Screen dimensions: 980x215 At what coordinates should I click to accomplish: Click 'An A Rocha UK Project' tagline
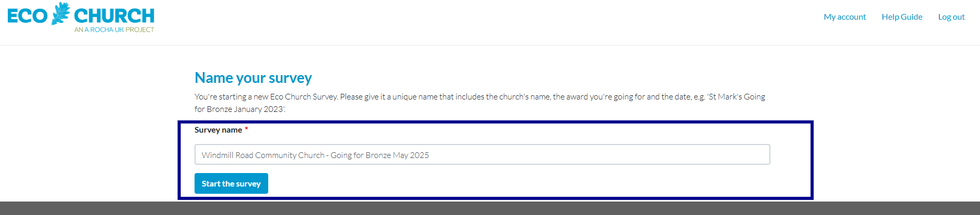114,30
